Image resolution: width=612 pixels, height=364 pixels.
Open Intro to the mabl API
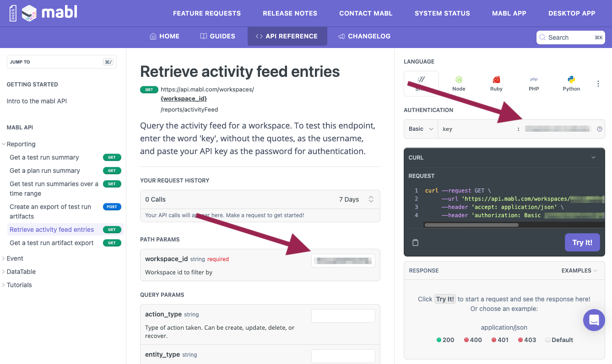(x=37, y=101)
